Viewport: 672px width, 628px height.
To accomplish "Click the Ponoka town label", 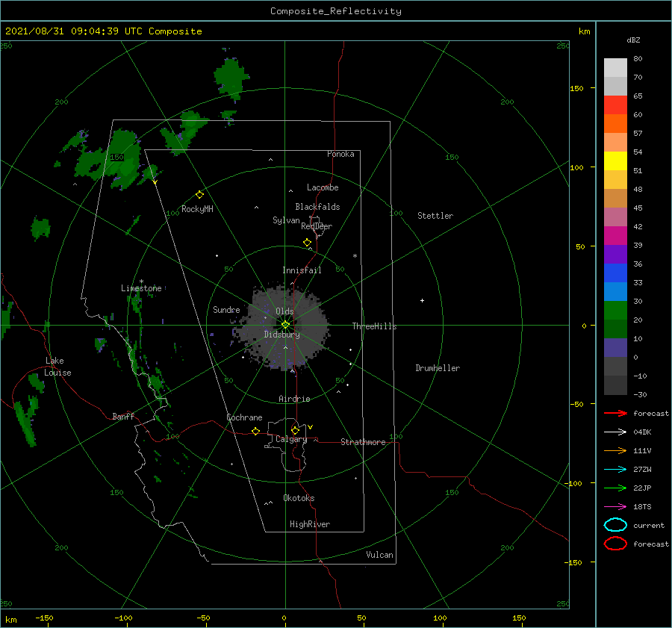I will click(x=340, y=154).
